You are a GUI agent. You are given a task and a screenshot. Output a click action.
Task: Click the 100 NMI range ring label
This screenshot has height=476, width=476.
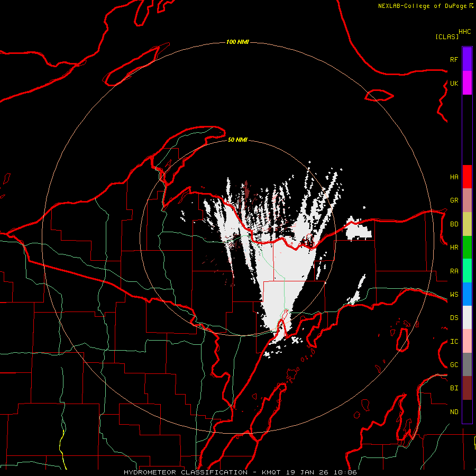click(237, 42)
